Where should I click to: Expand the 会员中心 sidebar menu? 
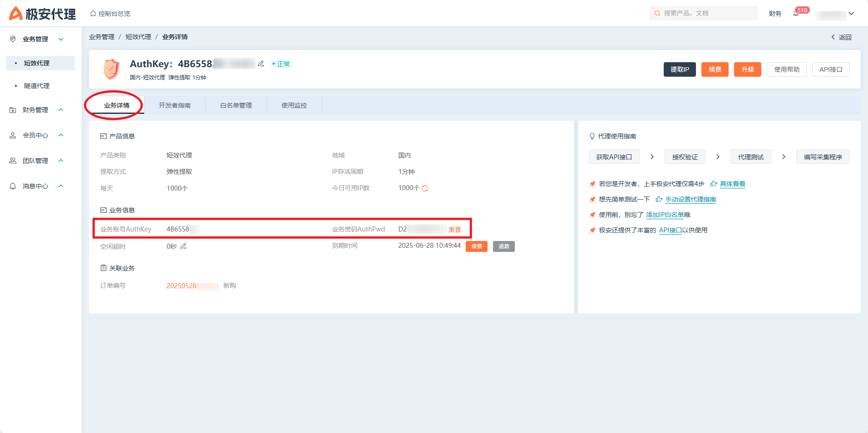coord(61,135)
